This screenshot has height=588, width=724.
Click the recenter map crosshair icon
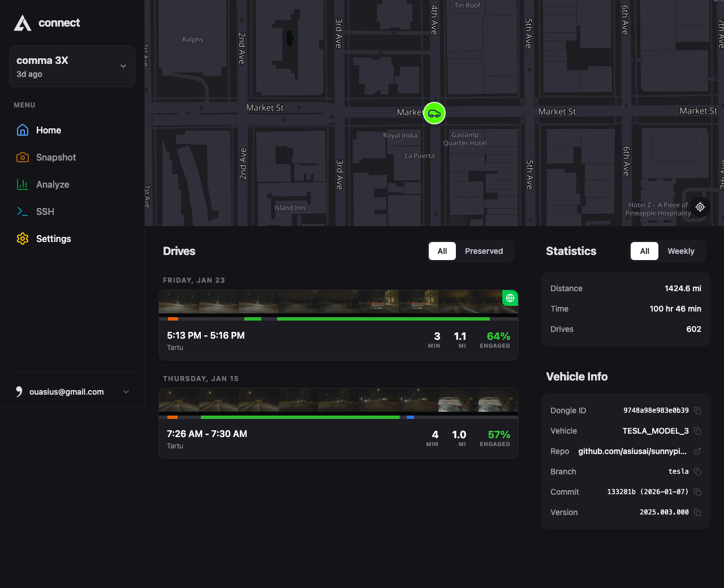tap(700, 207)
